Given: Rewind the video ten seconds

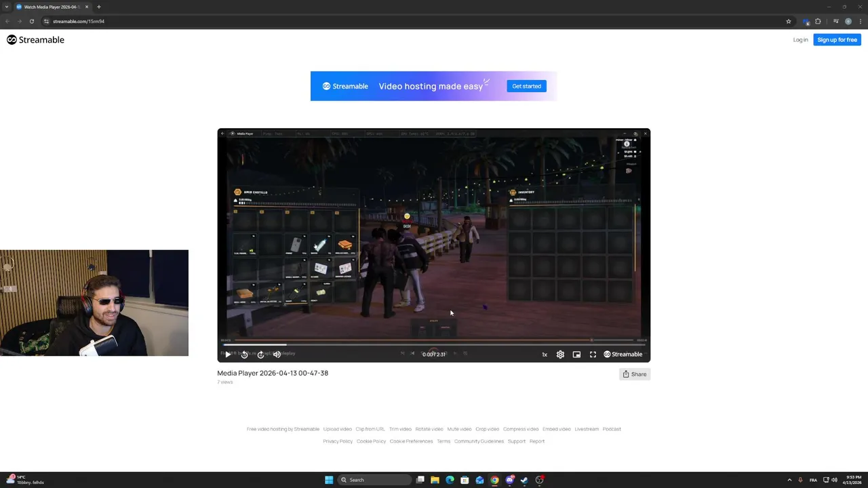Looking at the screenshot, I should (244, 354).
